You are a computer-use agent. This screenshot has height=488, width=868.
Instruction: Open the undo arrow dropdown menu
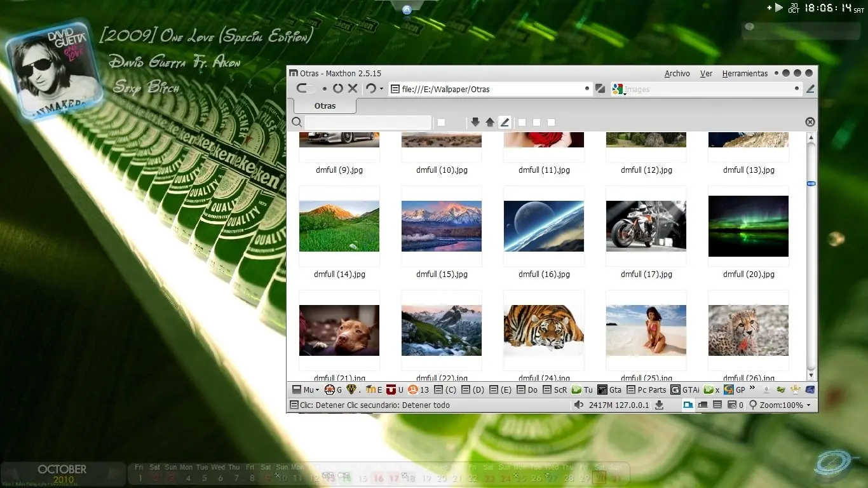tap(381, 89)
